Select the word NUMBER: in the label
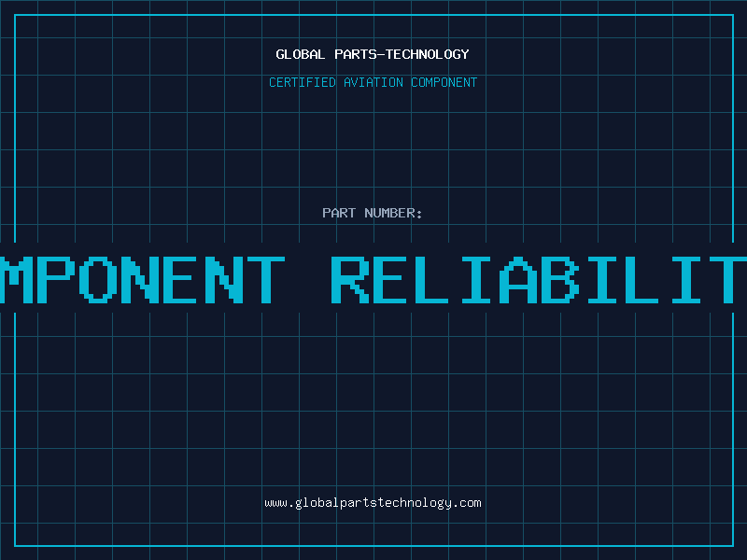This screenshot has height=560, width=747. pyautogui.click(x=393, y=213)
